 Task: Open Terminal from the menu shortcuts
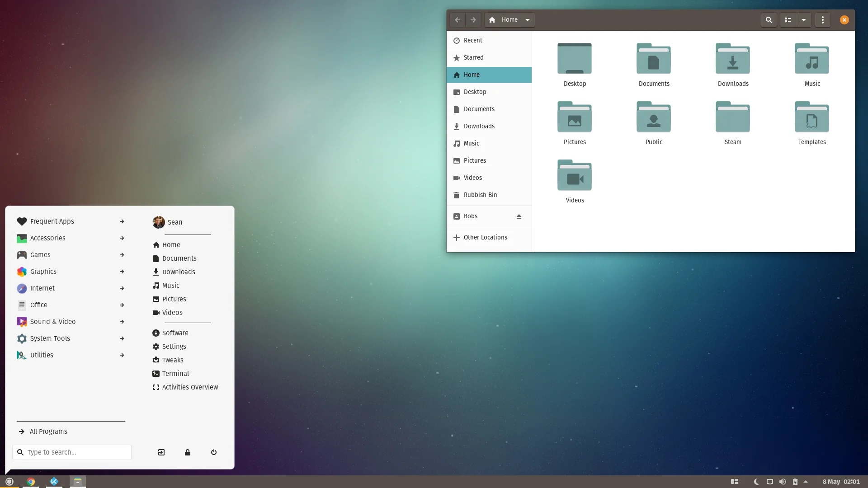point(171,374)
